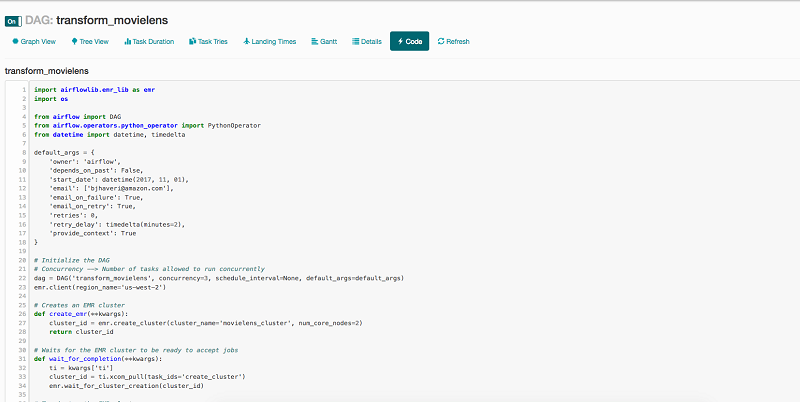Click the 'depends_on_past': False line
Viewport: 800px width, 402px height.
(x=96, y=171)
